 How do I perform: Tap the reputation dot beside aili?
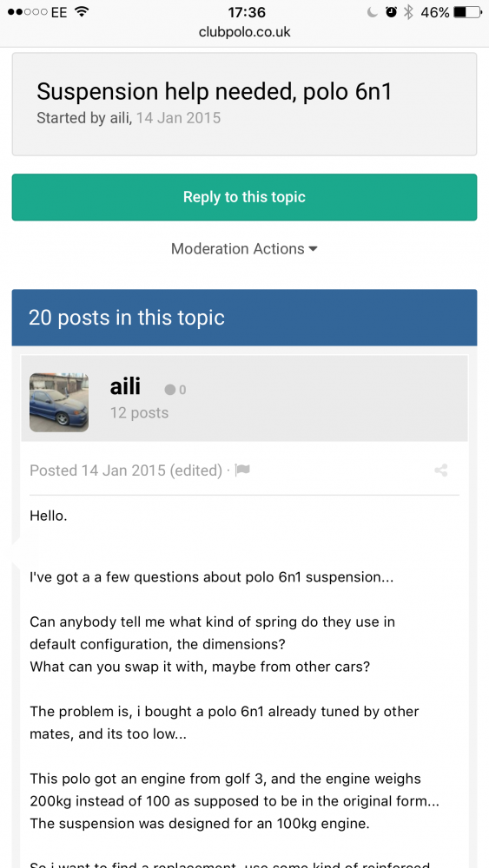(x=170, y=390)
